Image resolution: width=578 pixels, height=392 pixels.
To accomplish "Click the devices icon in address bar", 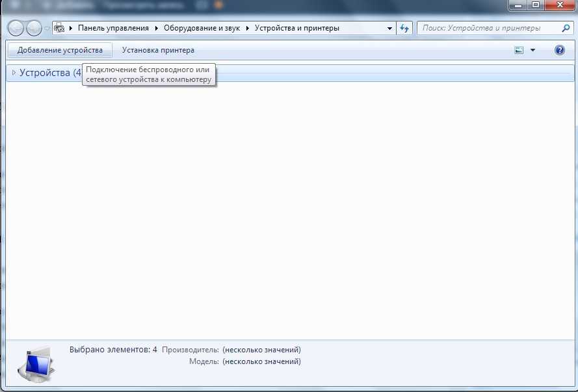I will [x=59, y=28].
